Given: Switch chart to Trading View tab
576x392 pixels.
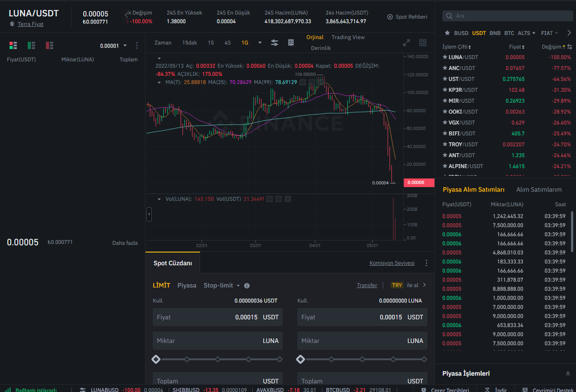Looking at the screenshot, I should pos(348,37).
